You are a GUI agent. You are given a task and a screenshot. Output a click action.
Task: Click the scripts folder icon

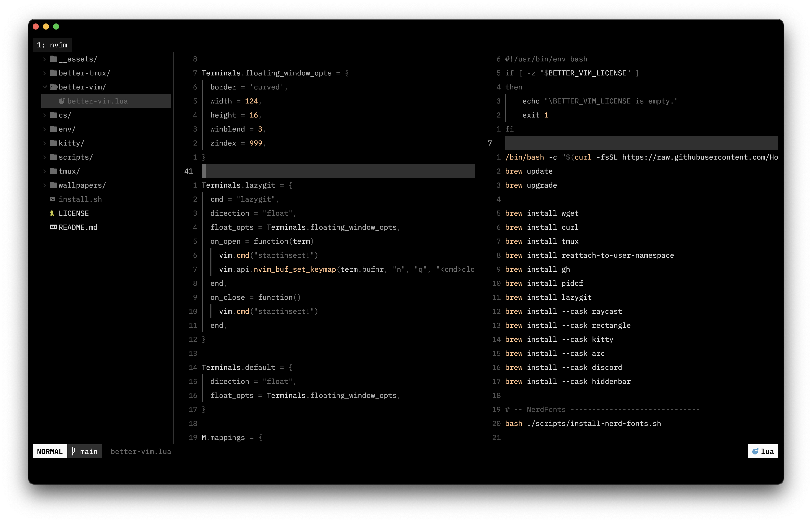(53, 157)
